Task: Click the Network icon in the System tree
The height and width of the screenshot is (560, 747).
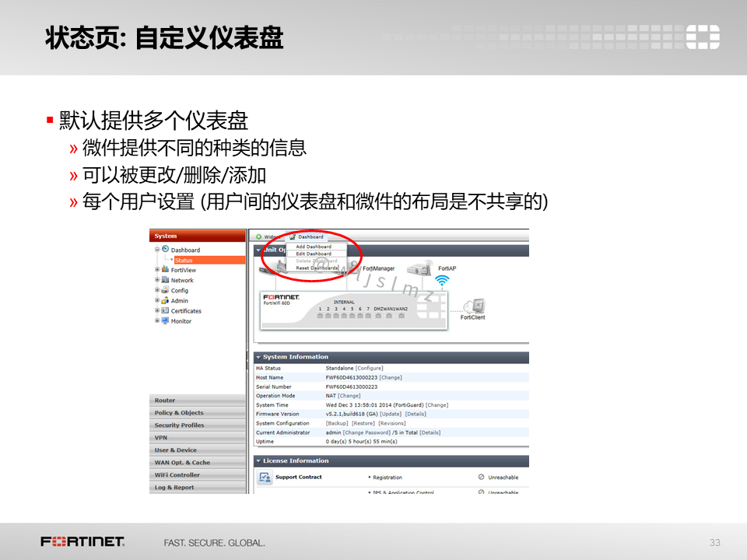Action: coord(165,279)
